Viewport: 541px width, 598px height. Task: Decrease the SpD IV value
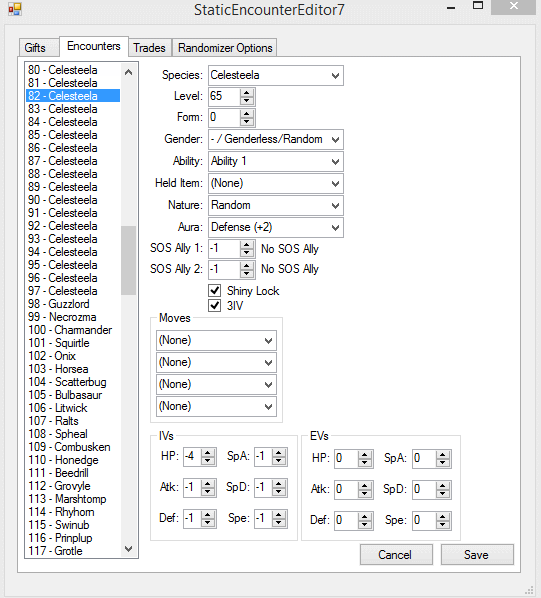[x=279, y=492]
